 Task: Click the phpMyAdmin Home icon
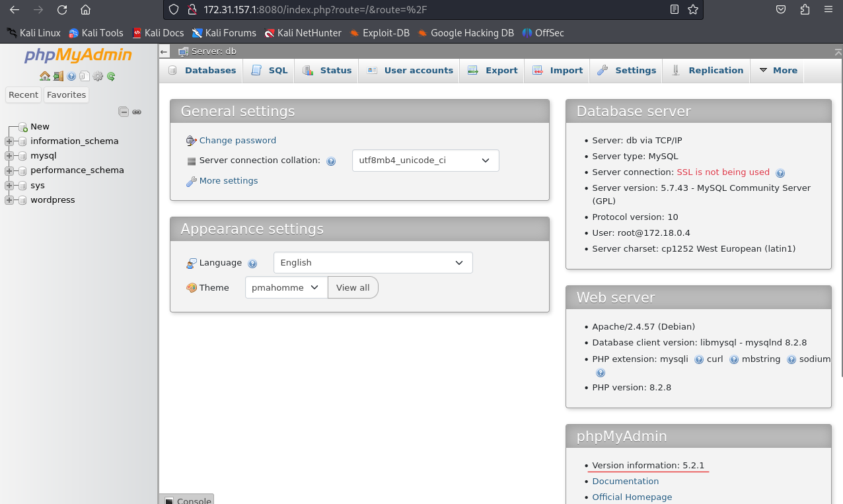pyautogui.click(x=44, y=76)
